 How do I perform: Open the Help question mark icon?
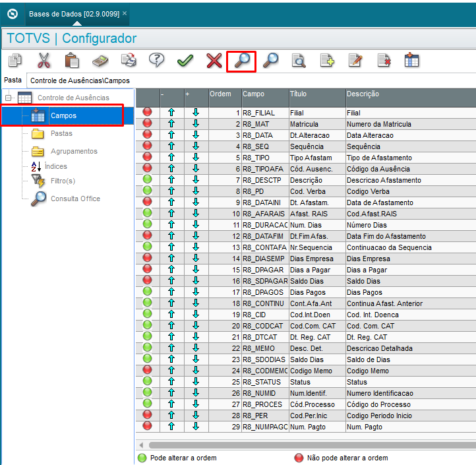[x=156, y=60]
